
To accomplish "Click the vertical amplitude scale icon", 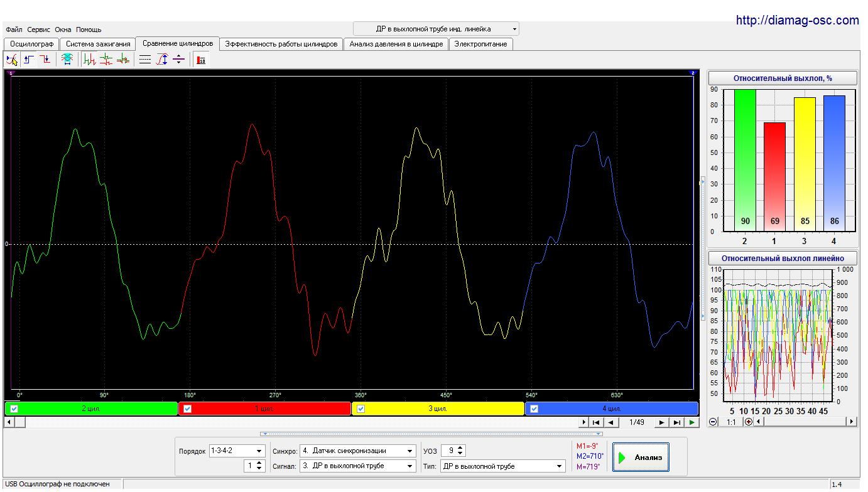I will tap(162, 60).
